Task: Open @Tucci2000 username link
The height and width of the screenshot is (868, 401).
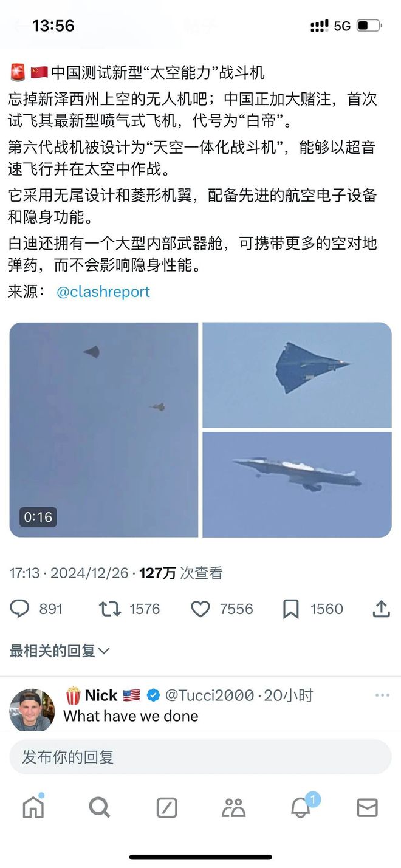Action: click(210, 695)
